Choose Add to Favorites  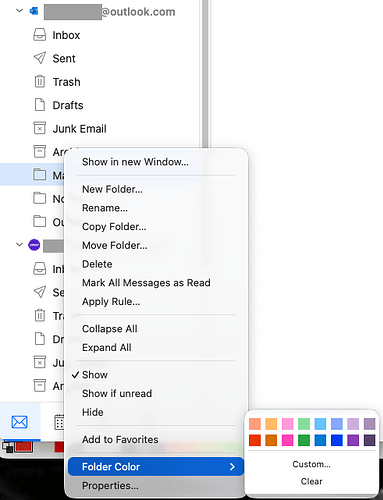pyautogui.click(x=156, y=439)
